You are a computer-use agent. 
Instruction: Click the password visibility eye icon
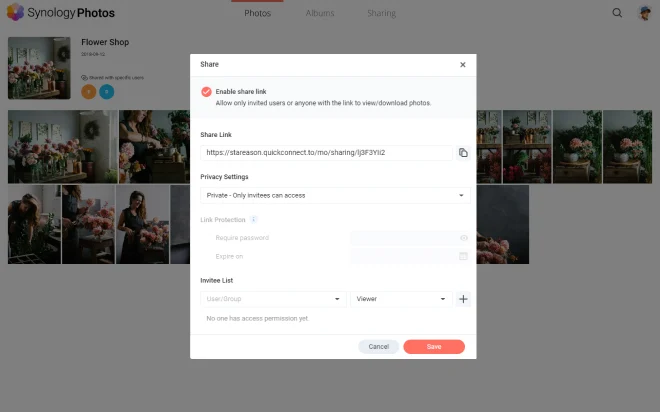tap(463, 238)
